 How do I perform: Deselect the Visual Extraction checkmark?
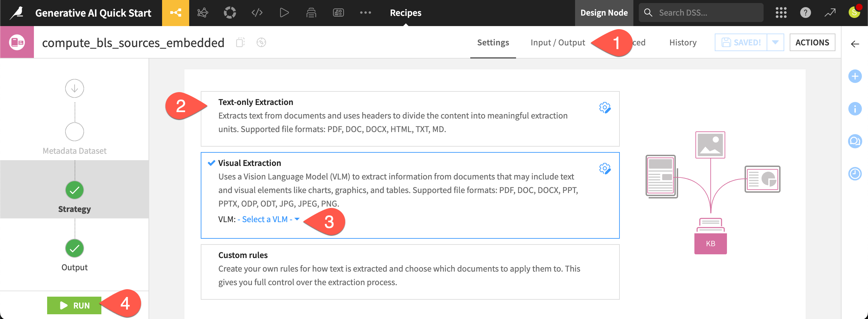pyautogui.click(x=211, y=163)
